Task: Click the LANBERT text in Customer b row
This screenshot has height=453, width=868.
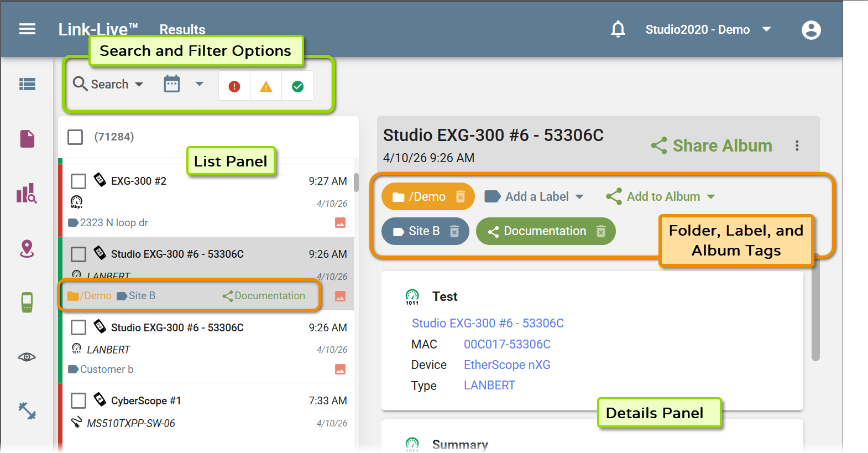Action: point(108,350)
